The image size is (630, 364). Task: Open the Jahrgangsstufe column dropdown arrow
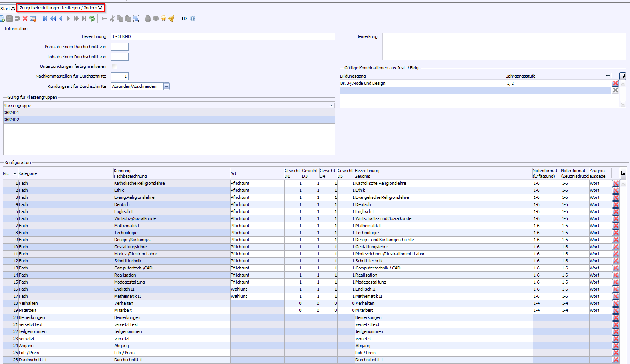pos(608,76)
